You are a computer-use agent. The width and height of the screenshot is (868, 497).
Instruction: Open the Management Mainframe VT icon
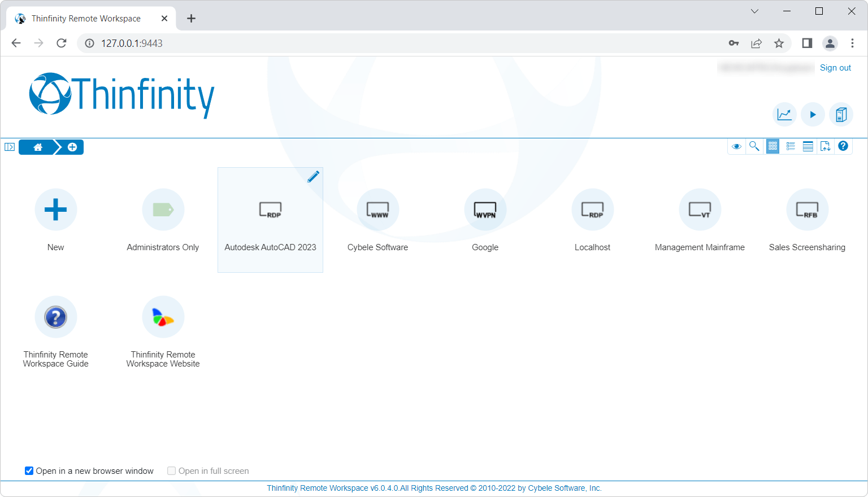pos(700,210)
